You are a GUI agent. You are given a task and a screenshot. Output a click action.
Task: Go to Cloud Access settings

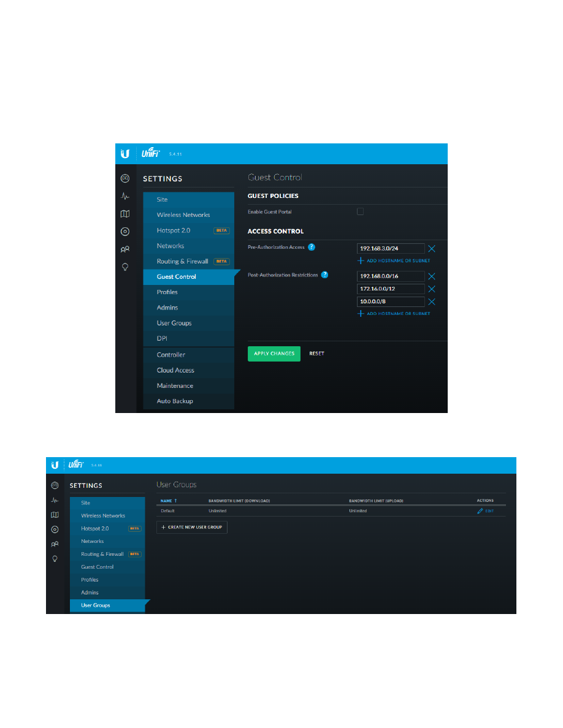175,370
